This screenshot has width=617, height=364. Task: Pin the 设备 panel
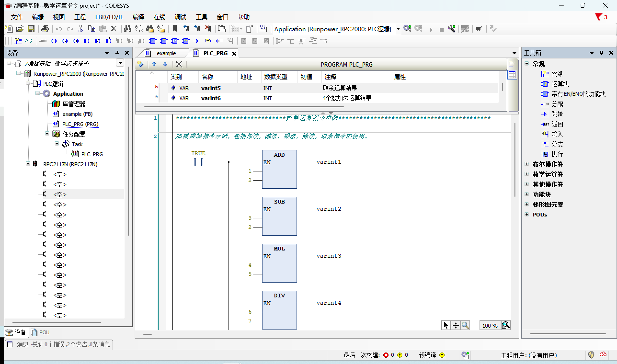pyautogui.click(x=117, y=53)
